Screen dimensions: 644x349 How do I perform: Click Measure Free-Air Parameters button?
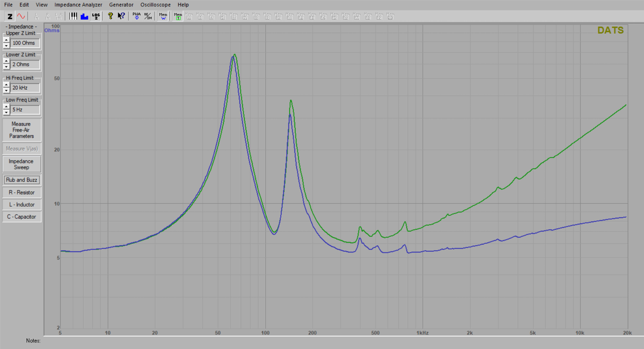[x=21, y=130]
